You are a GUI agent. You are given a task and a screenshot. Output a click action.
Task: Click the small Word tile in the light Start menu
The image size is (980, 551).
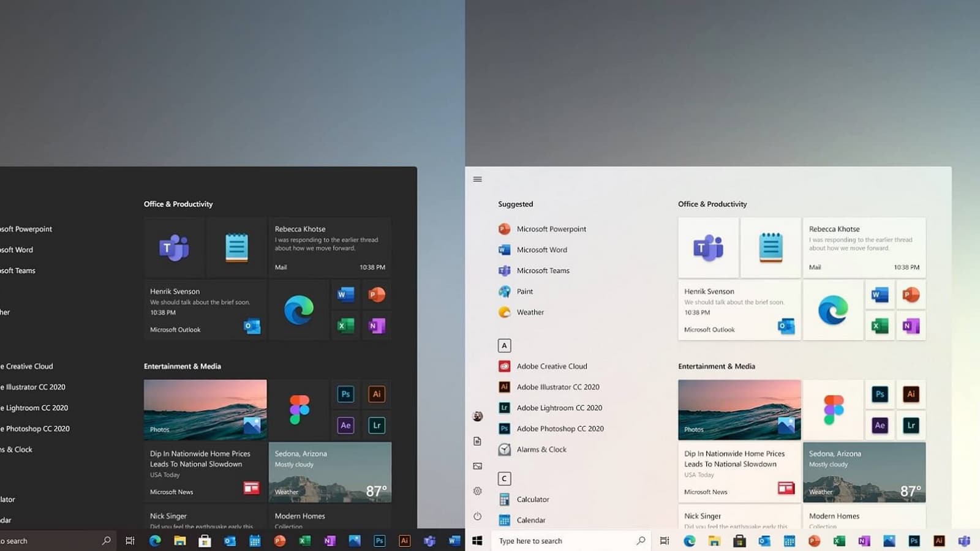[880, 294]
